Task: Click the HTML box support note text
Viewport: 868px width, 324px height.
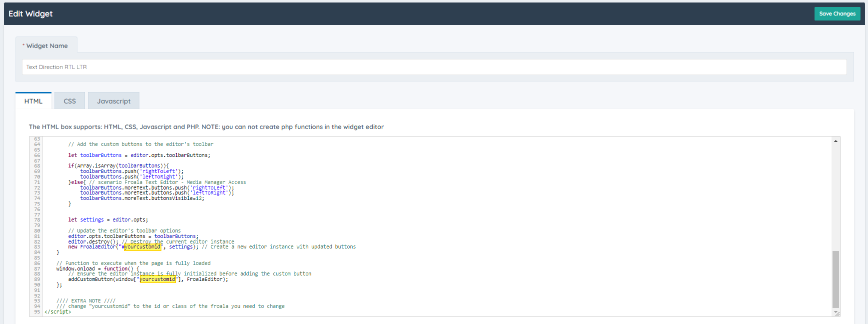Action: (206, 127)
